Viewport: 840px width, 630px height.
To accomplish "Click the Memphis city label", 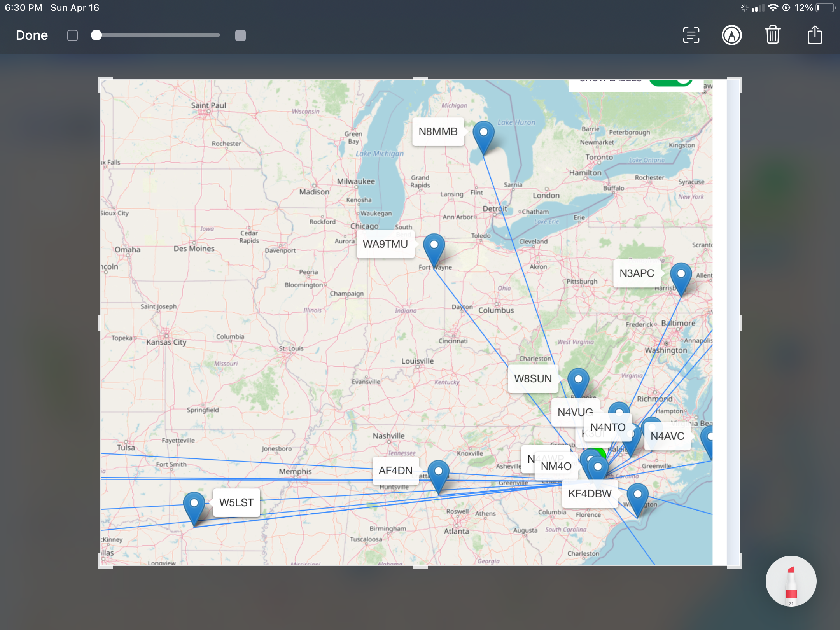I will [x=295, y=471].
